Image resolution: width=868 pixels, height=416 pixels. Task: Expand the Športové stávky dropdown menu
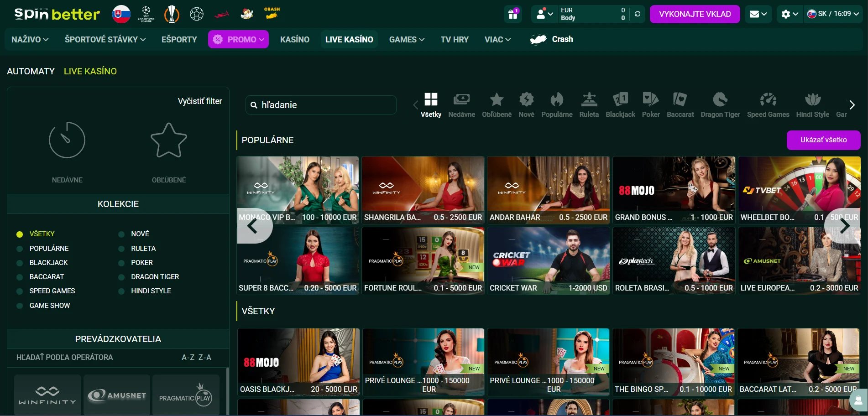[x=105, y=40]
